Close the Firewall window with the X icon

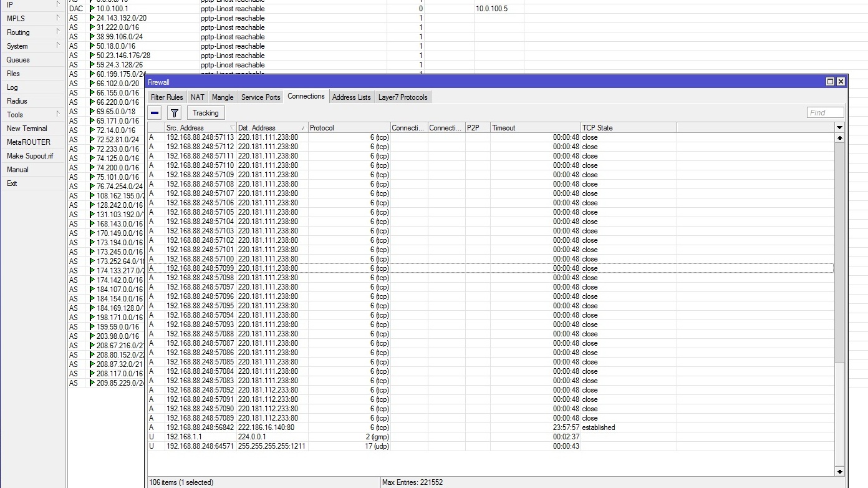pos(841,82)
